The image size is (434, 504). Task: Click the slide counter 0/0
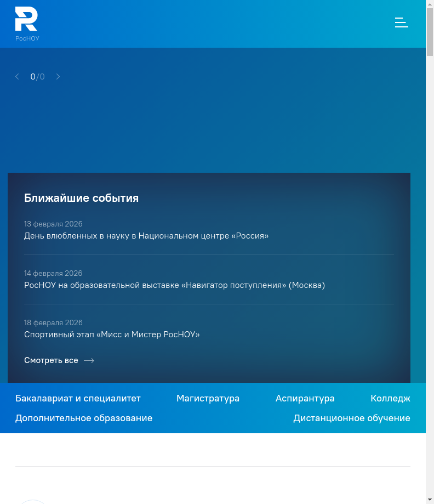pyautogui.click(x=38, y=77)
